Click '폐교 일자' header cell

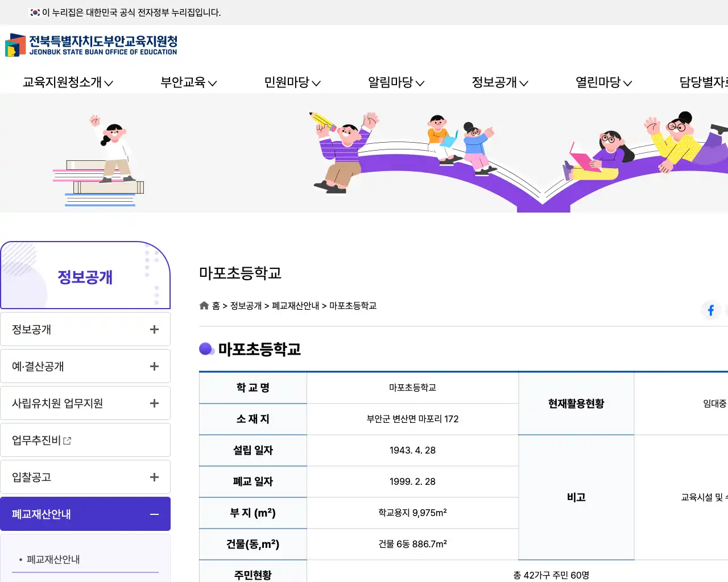253,481
